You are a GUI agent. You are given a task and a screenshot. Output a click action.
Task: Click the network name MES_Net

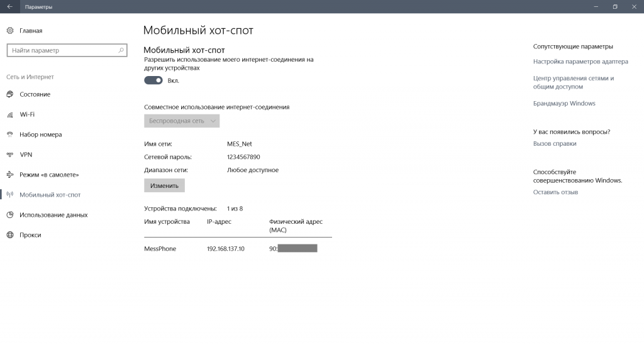click(240, 144)
